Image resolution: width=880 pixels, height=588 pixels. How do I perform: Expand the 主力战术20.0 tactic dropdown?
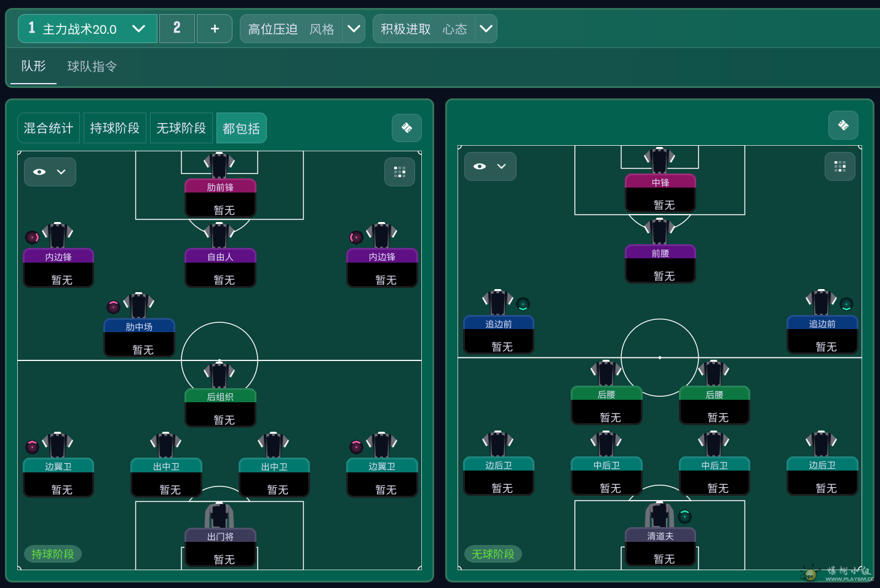coord(138,29)
